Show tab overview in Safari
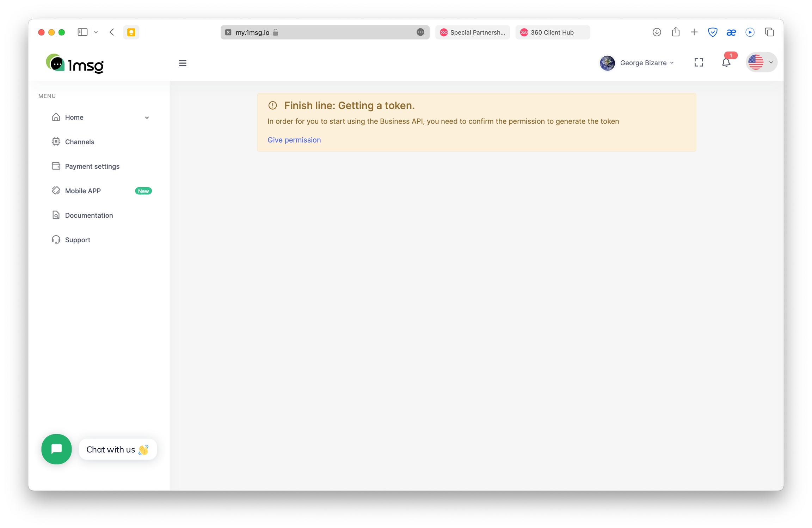Screen dimensions: 812x528 [769, 32]
